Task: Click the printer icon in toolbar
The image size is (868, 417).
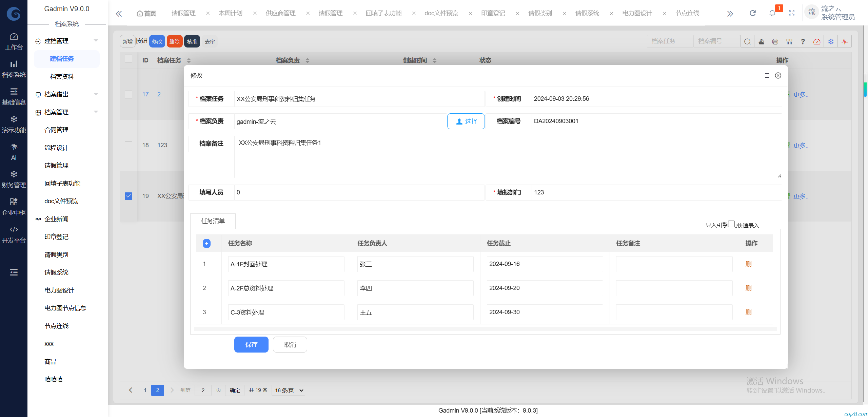Action: (775, 41)
